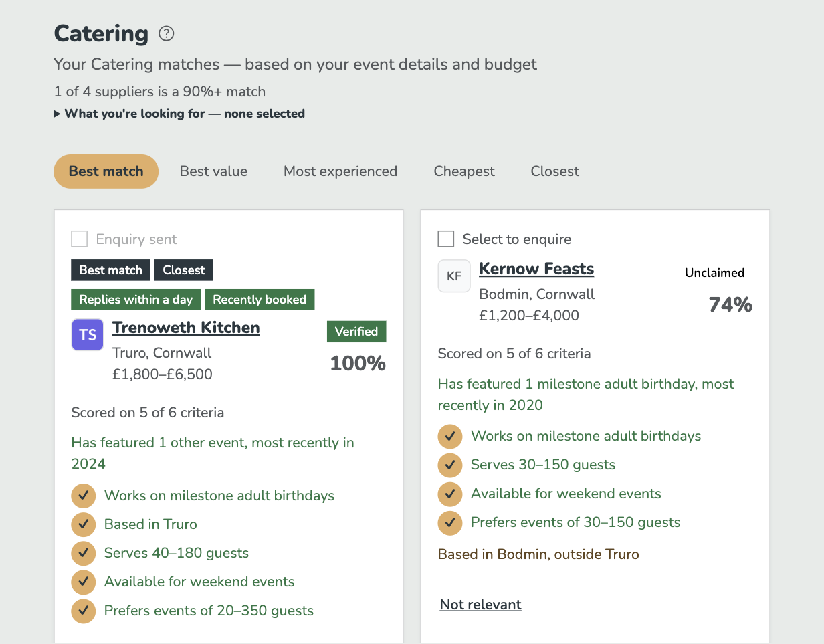Click the £1,800–£6,500 price range

[163, 374]
